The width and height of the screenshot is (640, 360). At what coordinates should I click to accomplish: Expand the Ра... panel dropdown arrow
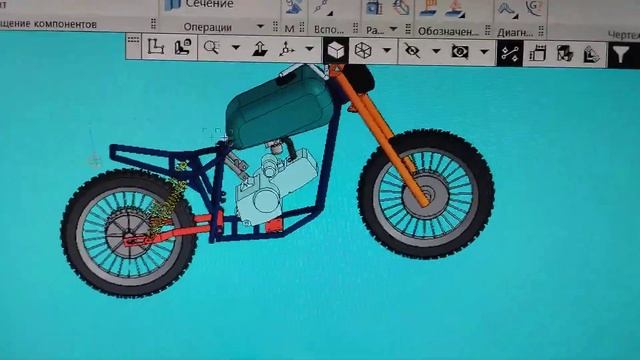point(393,29)
